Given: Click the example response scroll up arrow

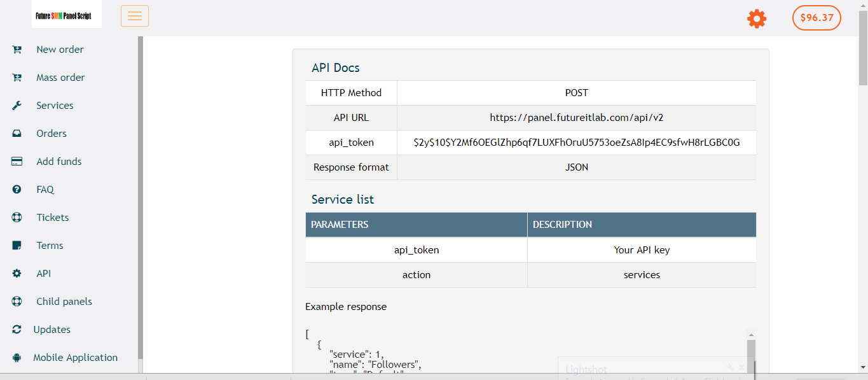Looking at the screenshot, I should coord(751,335).
